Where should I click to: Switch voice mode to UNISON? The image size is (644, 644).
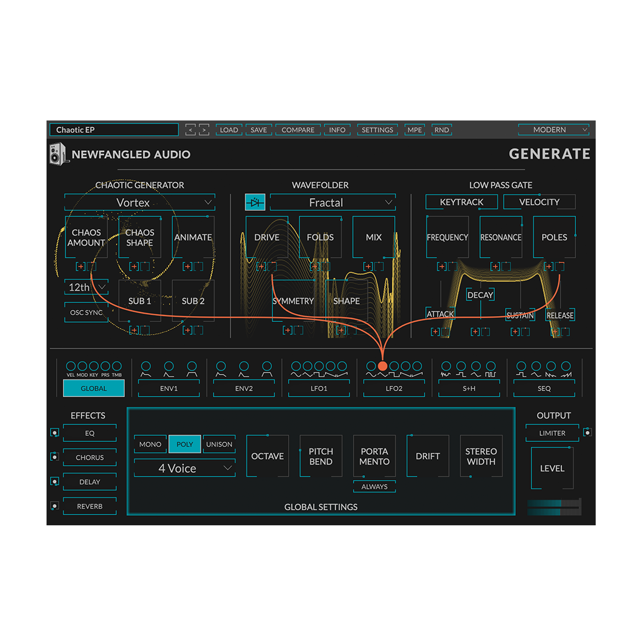pyautogui.click(x=219, y=444)
